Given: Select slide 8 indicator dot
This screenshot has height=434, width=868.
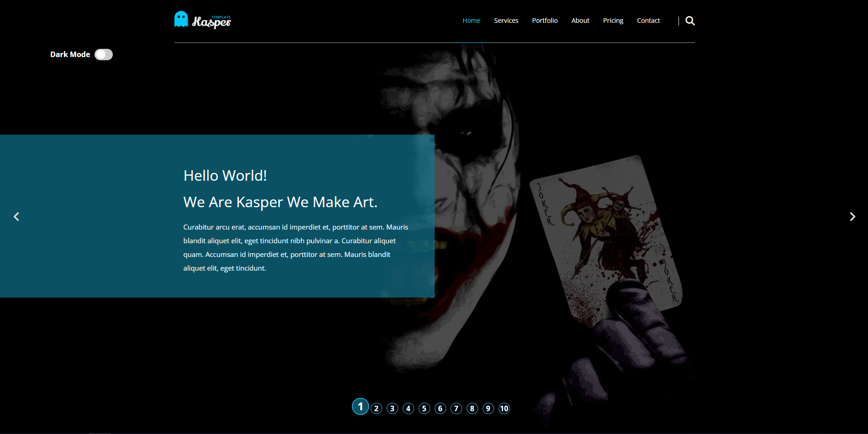Looking at the screenshot, I should [x=472, y=408].
